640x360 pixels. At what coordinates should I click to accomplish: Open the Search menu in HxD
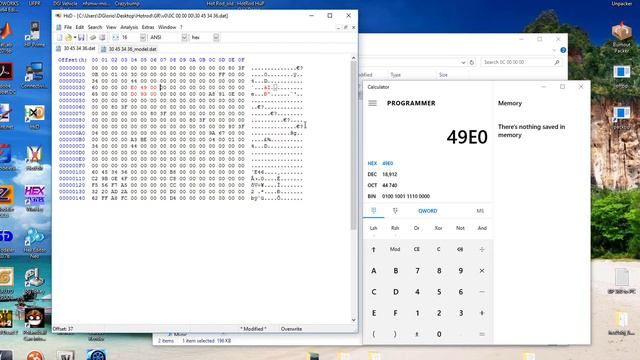pos(95,27)
